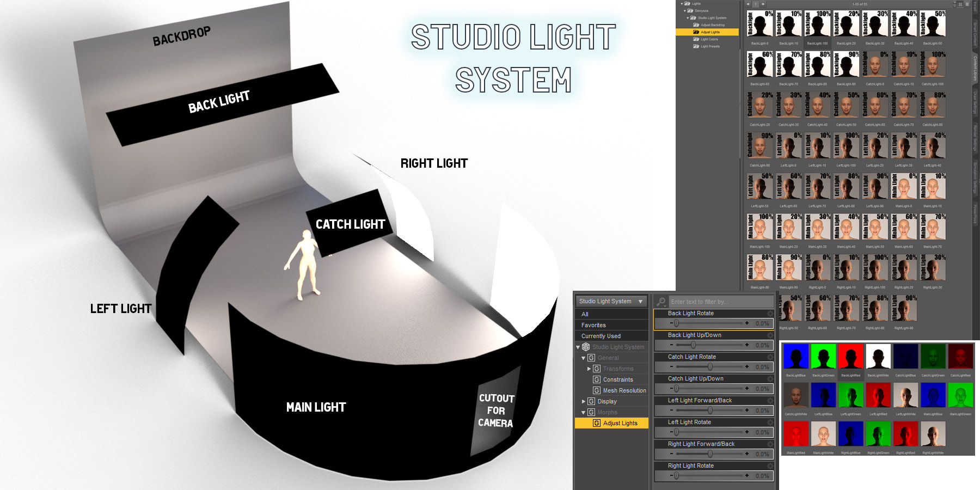Screen dimensions: 980x490
Task: Select the Constraints property group
Action: (x=618, y=380)
